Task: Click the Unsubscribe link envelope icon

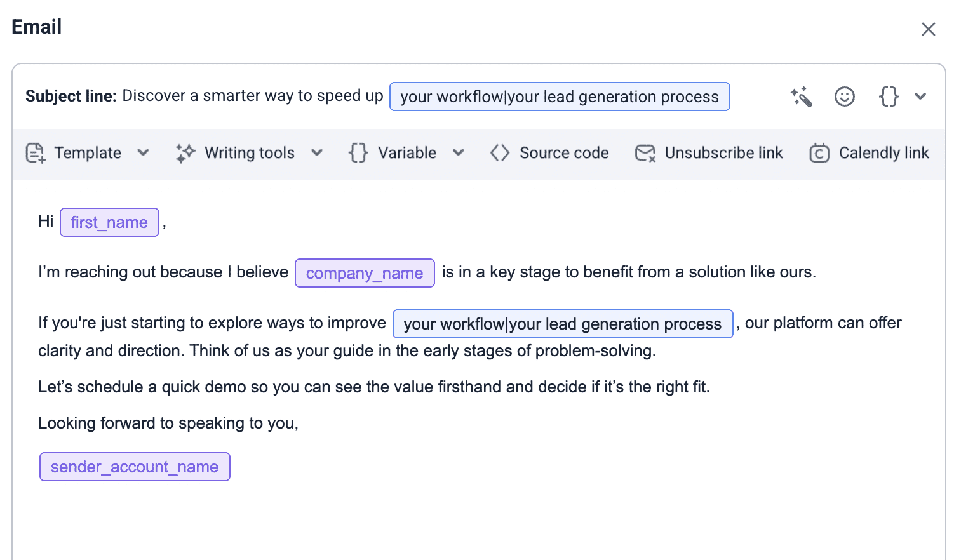Action: click(x=645, y=153)
